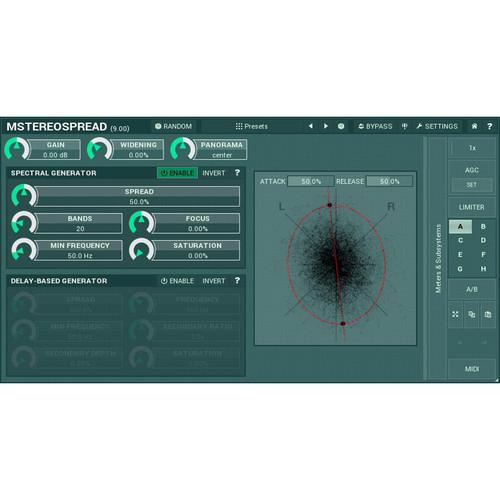Click the paste preset icon below A/B
The image size is (500, 500).
click(x=488, y=314)
